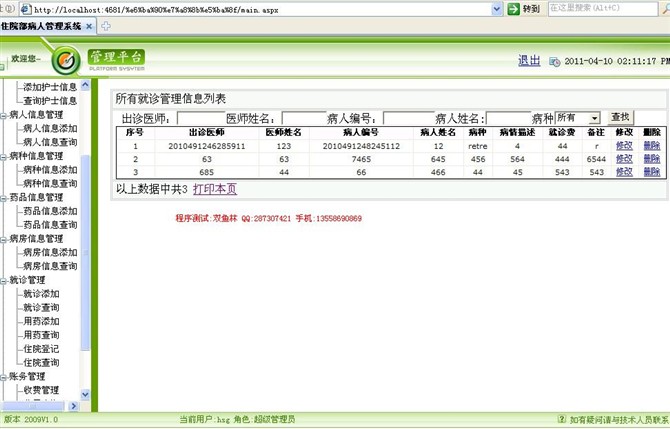
Task: Open 用药添加 menu entry
Action: tap(41, 321)
